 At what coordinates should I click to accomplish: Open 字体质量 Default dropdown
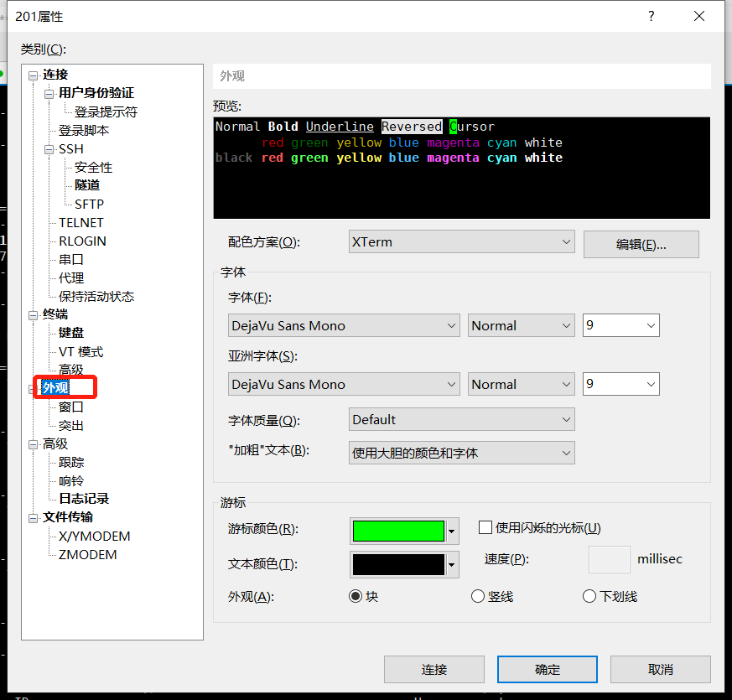click(462, 419)
